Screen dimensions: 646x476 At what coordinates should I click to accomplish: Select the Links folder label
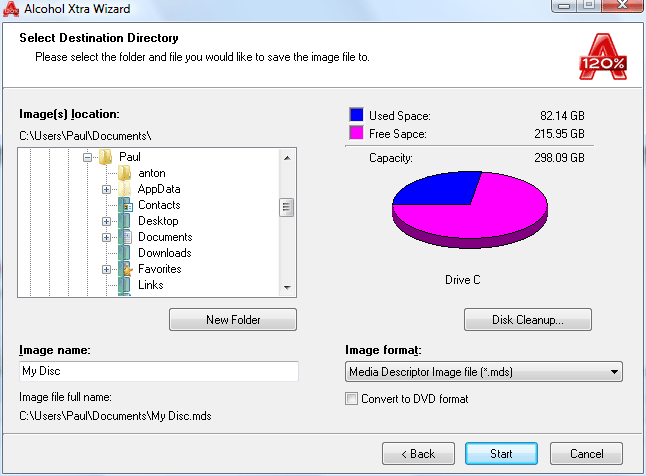point(151,285)
